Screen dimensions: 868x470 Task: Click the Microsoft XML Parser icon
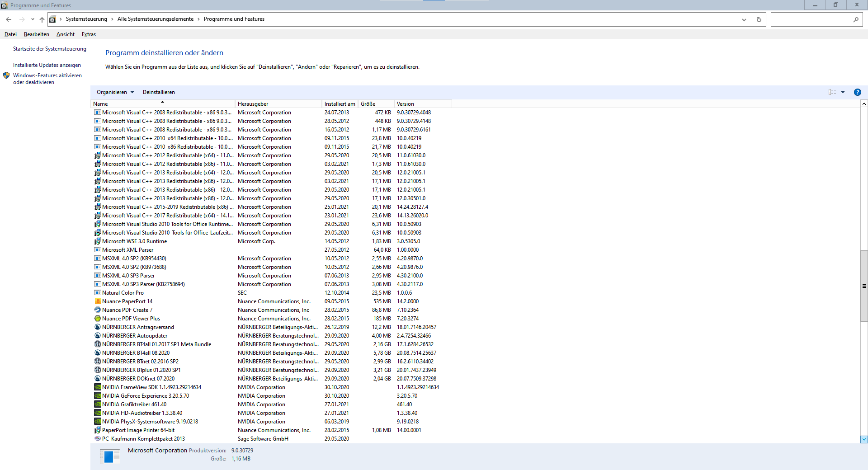click(97, 250)
